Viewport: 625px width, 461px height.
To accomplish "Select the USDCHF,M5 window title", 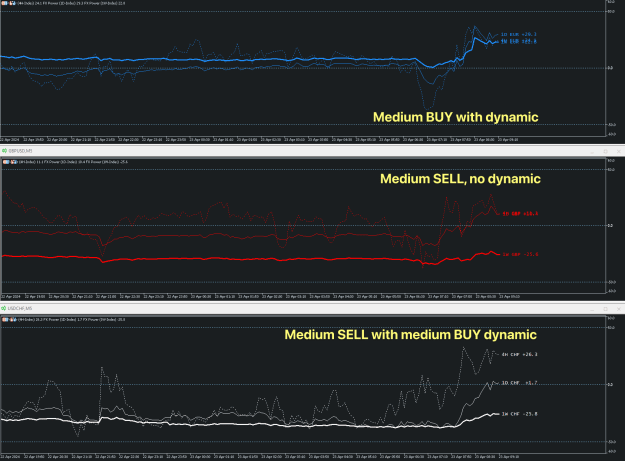I will [20, 308].
